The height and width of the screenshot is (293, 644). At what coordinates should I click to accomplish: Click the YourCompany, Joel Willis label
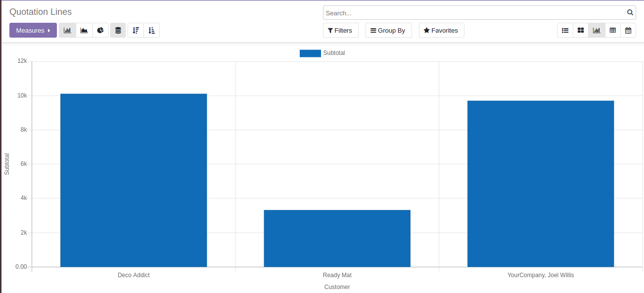(541, 275)
